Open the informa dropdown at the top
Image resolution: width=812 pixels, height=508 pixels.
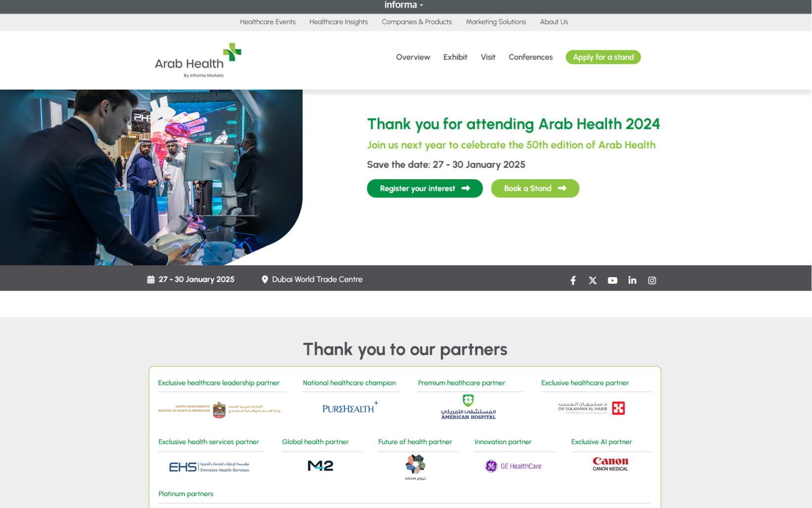tap(403, 5)
